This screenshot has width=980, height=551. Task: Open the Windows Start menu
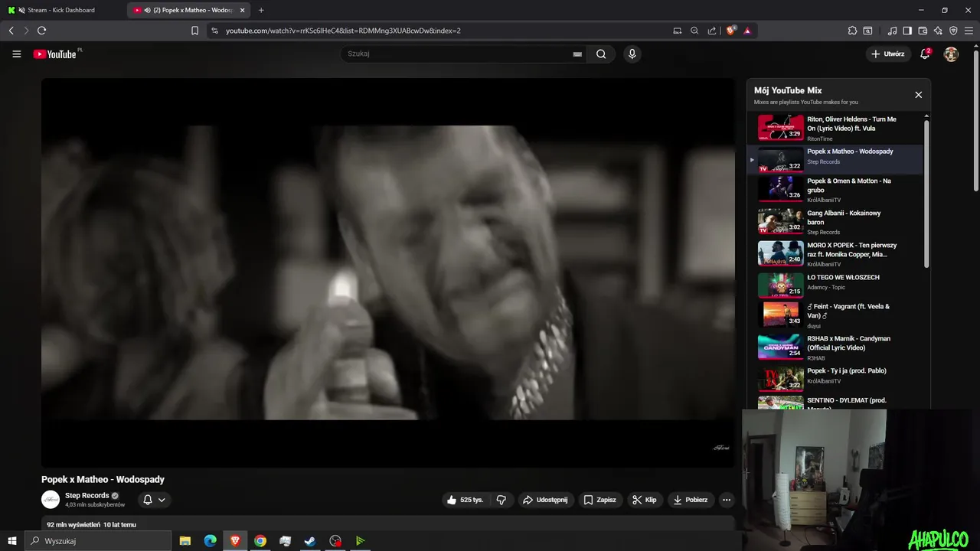tap(12, 541)
